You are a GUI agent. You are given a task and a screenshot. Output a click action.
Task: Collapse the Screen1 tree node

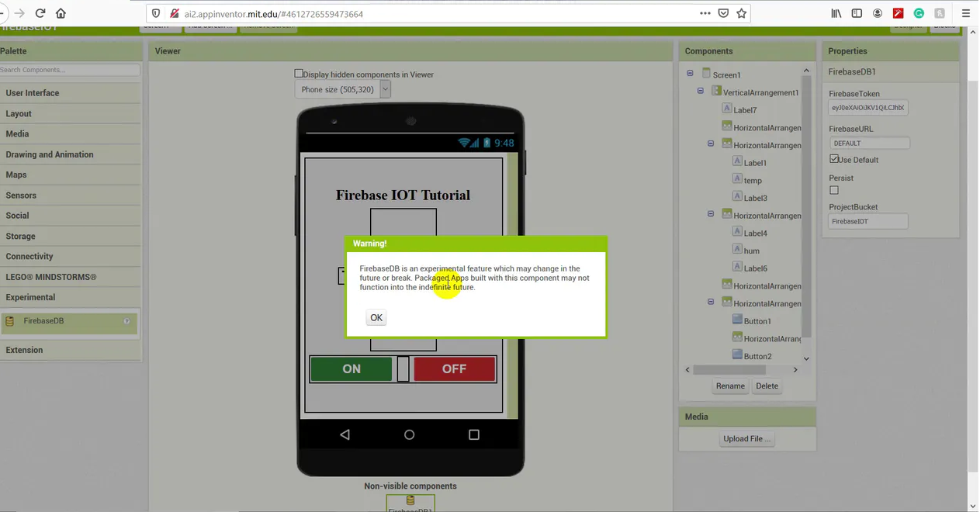pyautogui.click(x=690, y=74)
